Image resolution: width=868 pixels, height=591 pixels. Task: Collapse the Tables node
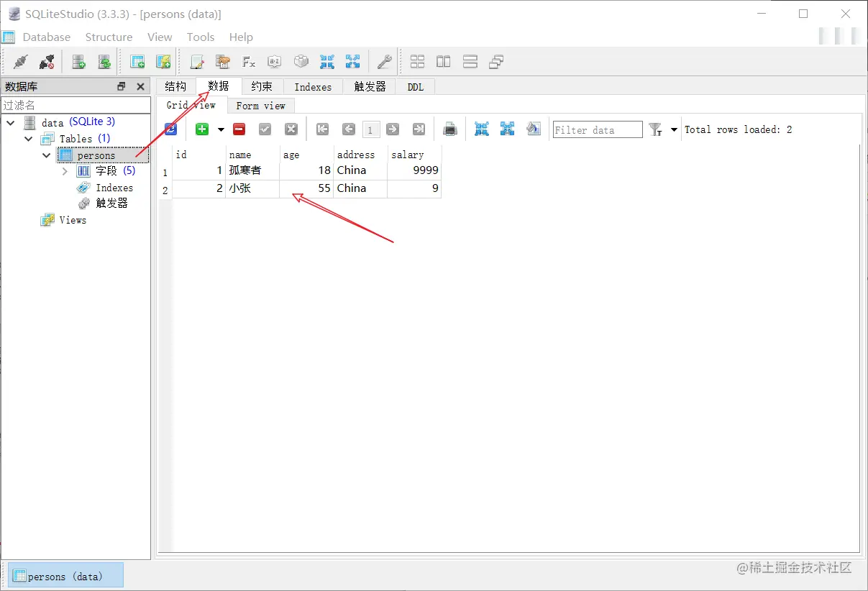click(x=29, y=139)
